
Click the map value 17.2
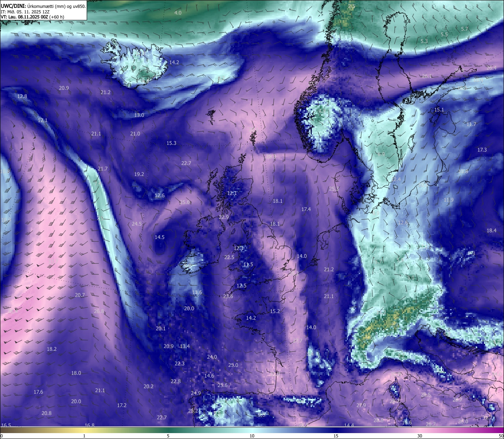(122, 406)
